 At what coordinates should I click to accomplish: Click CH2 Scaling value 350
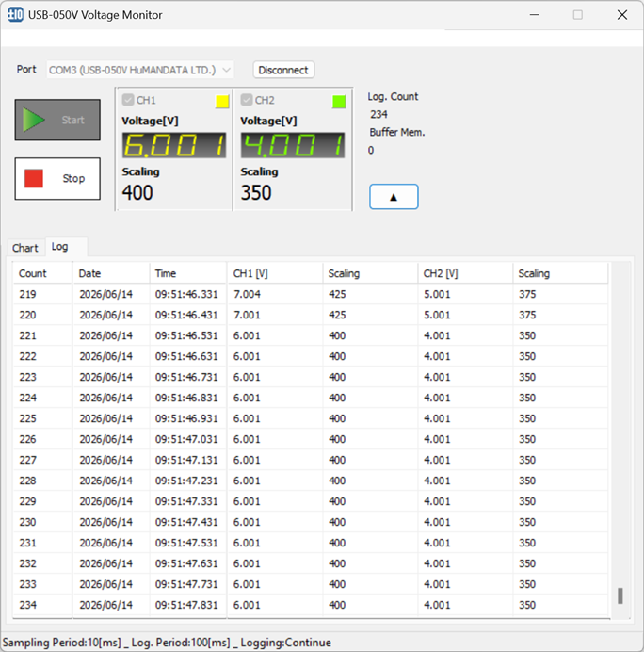(x=256, y=192)
